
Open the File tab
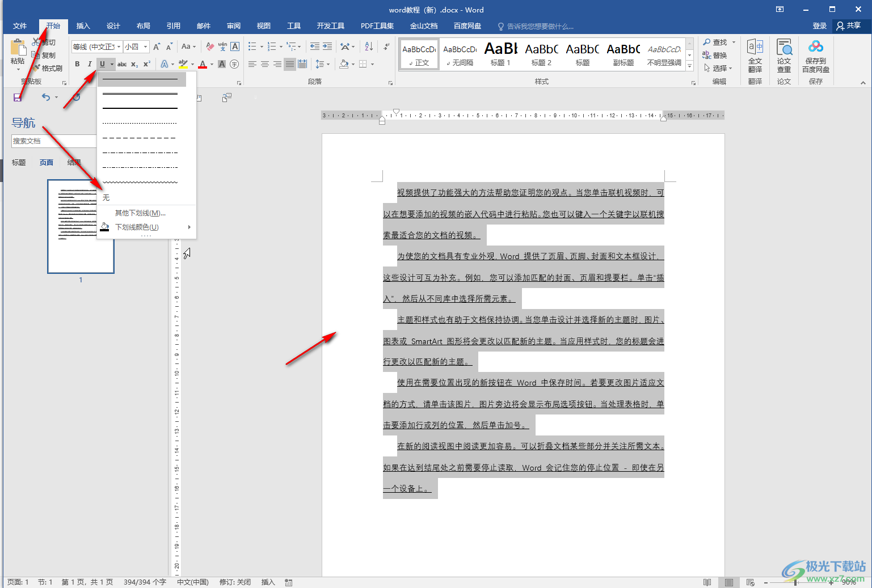click(x=20, y=26)
